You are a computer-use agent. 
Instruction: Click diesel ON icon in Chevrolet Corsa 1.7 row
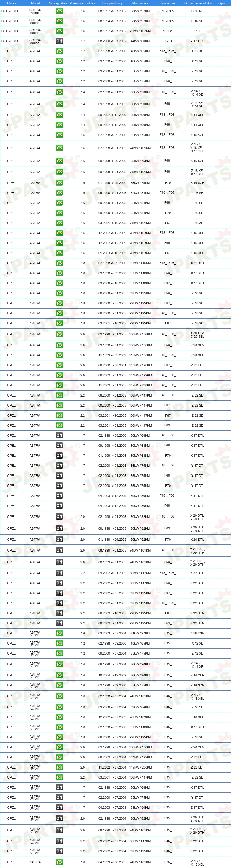(59, 41)
